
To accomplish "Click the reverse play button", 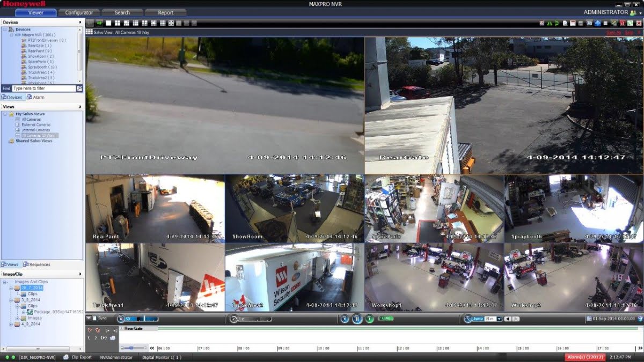I will [x=345, y=319].
